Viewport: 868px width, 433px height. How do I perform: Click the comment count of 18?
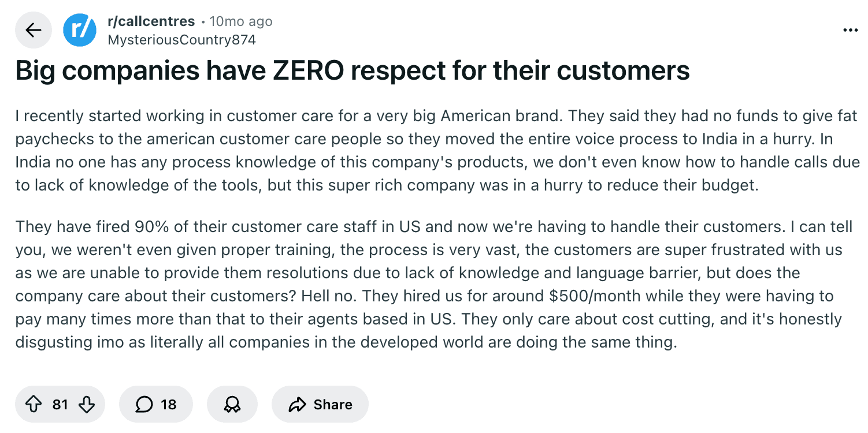point(169,405)
